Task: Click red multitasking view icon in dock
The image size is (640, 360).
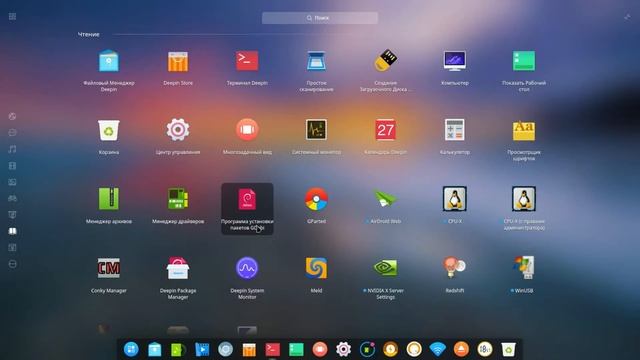Action: 320,349
